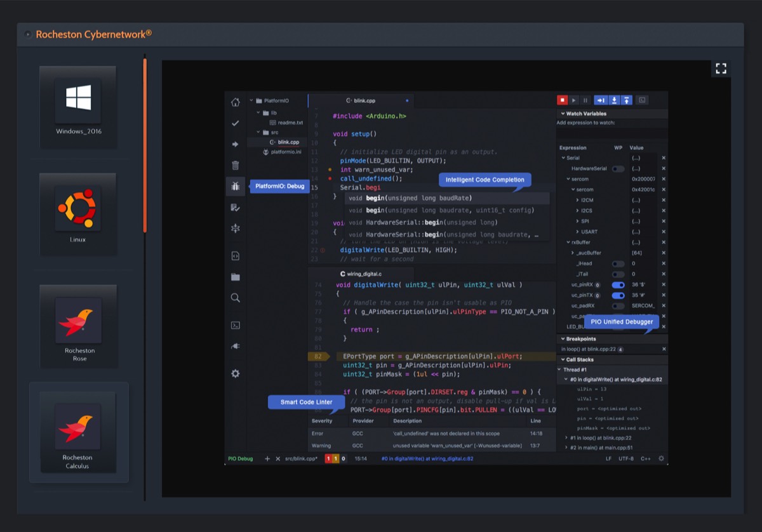This screenshot has width=762, height=532.
Task: Click the search magnifier icon in sidebar
Action: coord(235,297)
